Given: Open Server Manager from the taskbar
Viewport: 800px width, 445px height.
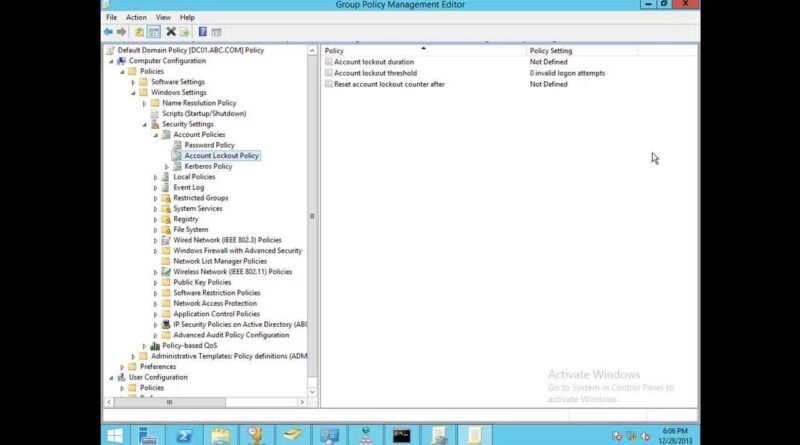Looking at the screenshot, I should click(x=148, y=435).
